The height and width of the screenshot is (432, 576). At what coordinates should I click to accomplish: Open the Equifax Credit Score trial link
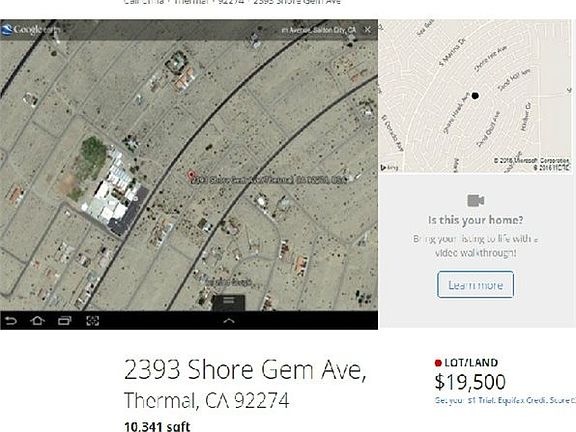coord(505,400)
